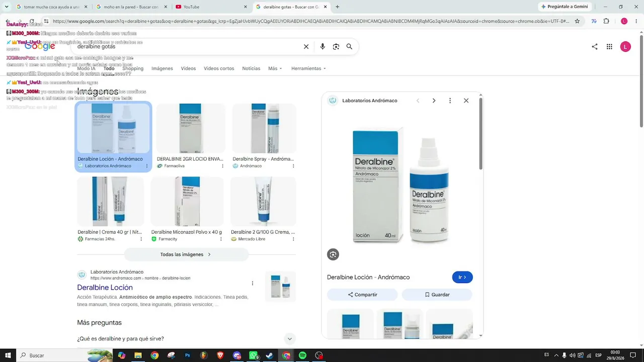644x362 pixels.
Task: Open more options for the Mercado Libre image
Action: 293,239
